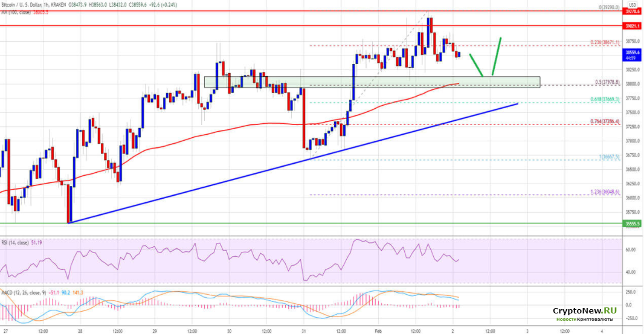Click the 37750.0 tick on price axis

click(x=633, y=98)
